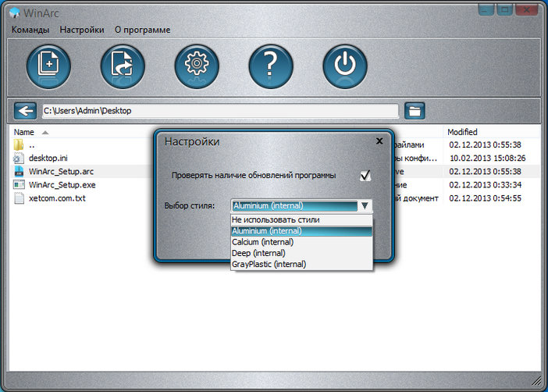Click the Выбор стиля label
The width and height of the screenshot is (548, 392).
click(190, 205)
